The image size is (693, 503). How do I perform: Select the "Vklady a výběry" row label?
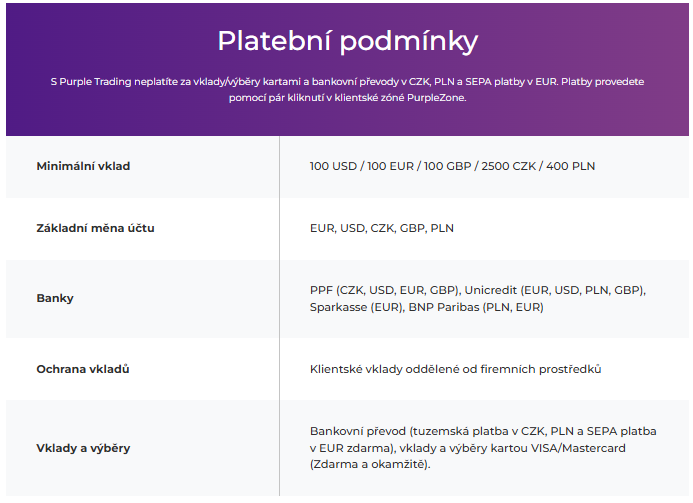(83, 447)
